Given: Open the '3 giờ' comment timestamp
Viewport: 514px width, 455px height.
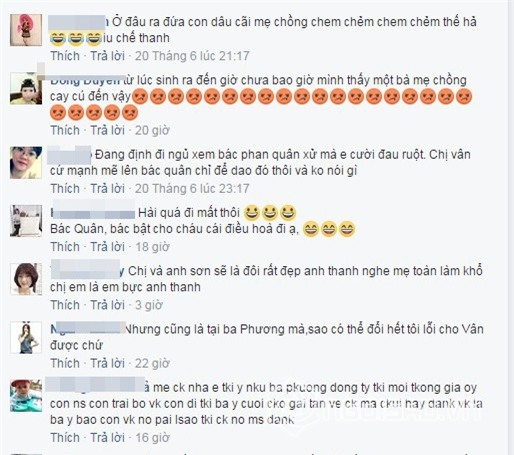Looking at the screenshot, I should tap(149, 305).
